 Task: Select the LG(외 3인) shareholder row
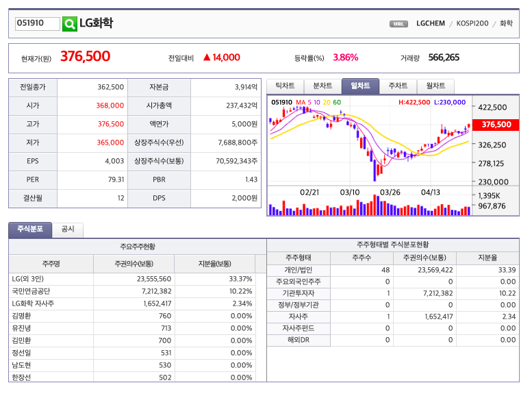(132, 279)
